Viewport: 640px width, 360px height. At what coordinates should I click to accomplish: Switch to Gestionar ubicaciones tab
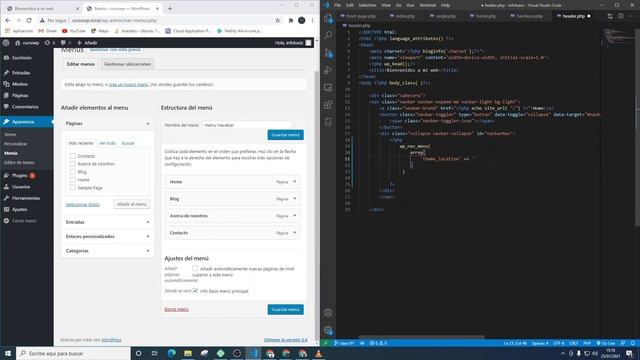[x=127, y=64]
